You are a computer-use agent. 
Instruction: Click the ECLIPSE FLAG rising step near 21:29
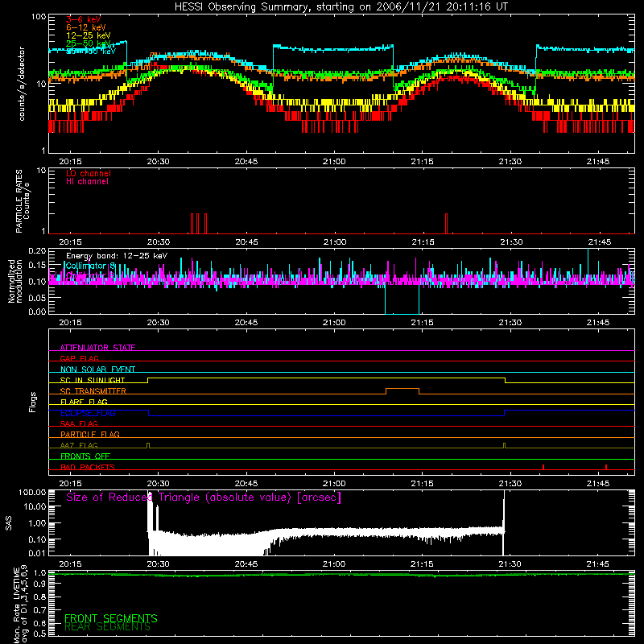pyautogui.click(x=505, y=413)
